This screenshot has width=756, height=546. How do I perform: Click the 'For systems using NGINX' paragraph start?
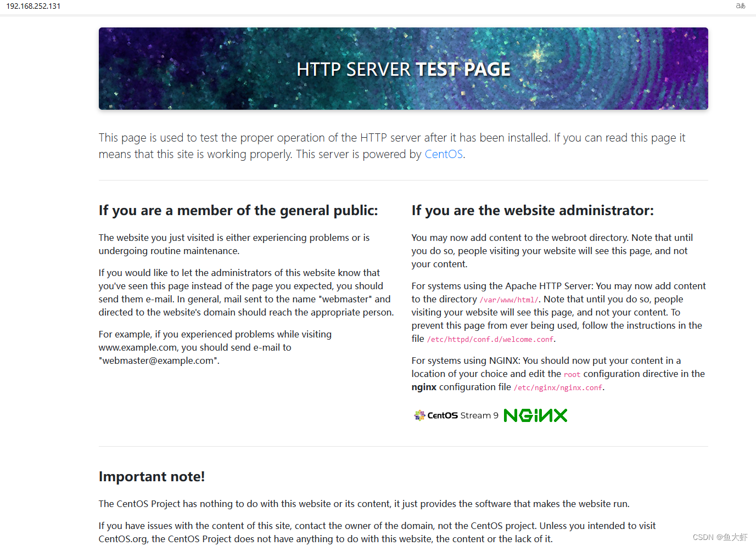tap(466, 361)
